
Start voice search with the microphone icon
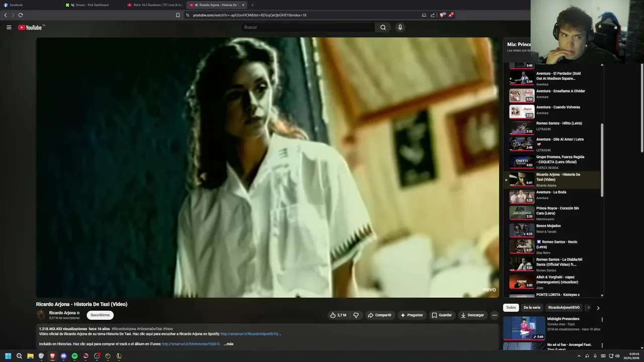tap(400, 28)
